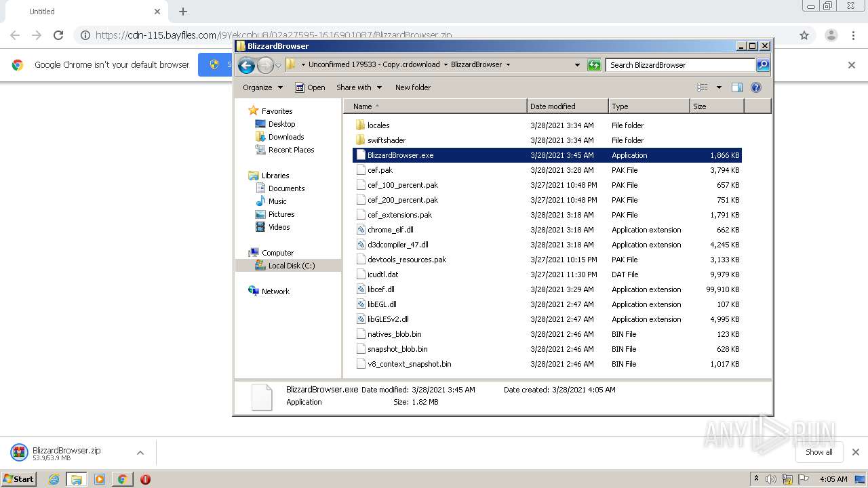Sort by Size column header
This screenshot has width=868, height=488.
pos(717,106)
